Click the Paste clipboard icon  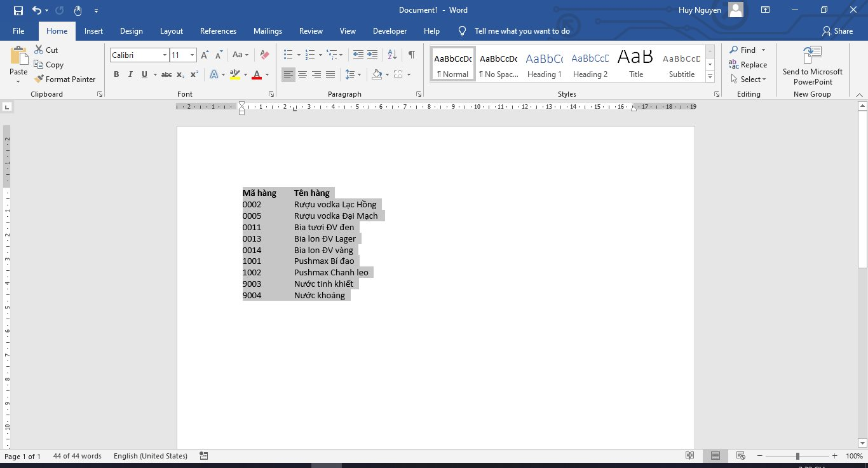point(18,57)
